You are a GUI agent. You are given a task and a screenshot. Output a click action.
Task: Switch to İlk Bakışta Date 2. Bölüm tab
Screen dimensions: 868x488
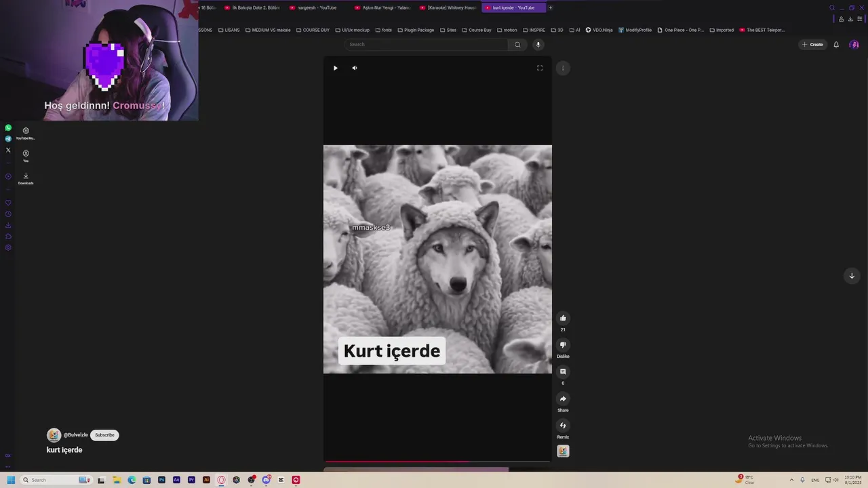(x=252, y=7)
